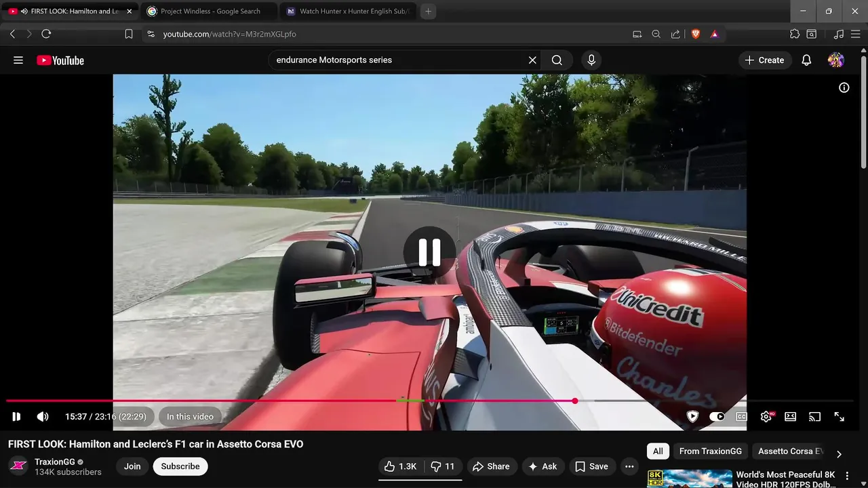Image resolution: width=868 pixels, height=488 pixels.
Task: Join the TraxionGG channel membership
Action: coord(132,466)
